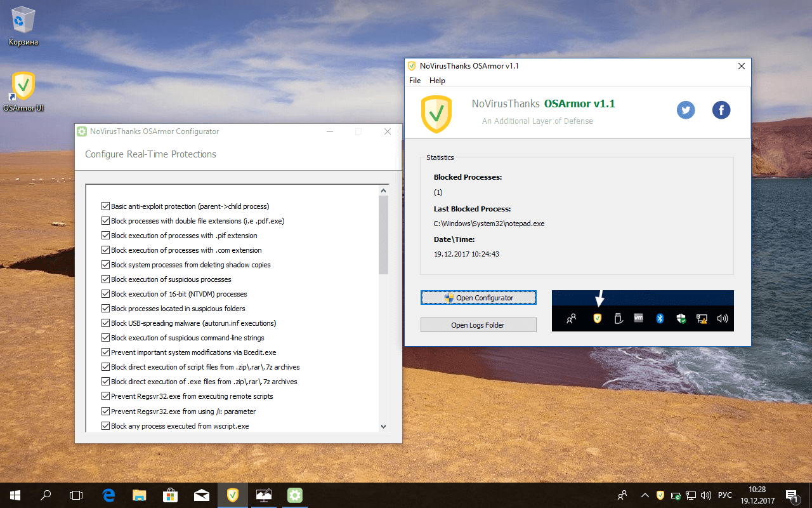Open Microsoft Store from the taskbar
Image resolution: width=812 pixels, height=508 pixels.
coord(170,495)
